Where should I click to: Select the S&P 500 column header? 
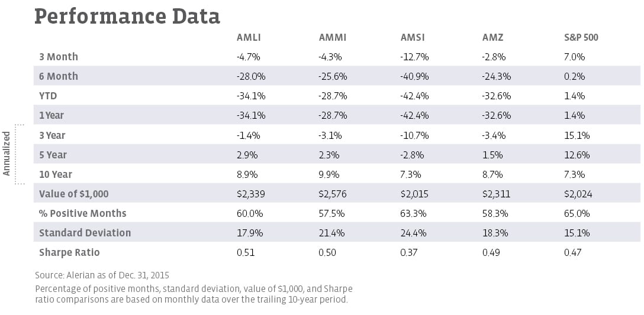click(581, 37)
